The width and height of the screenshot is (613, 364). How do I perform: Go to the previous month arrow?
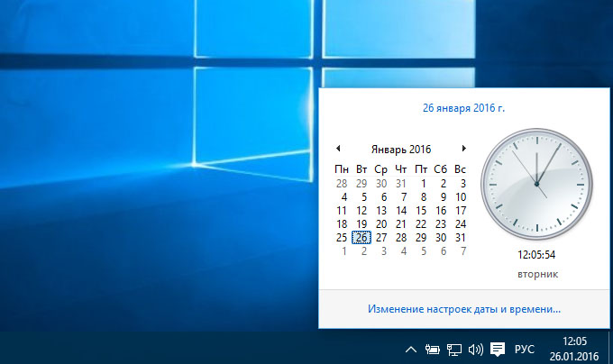(339, 149)
